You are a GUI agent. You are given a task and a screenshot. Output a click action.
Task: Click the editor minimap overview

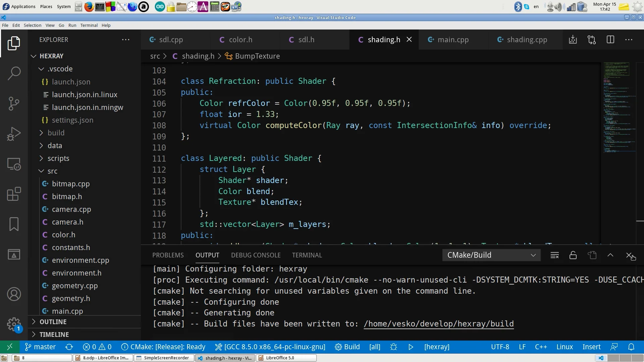(x=619, y=107)
